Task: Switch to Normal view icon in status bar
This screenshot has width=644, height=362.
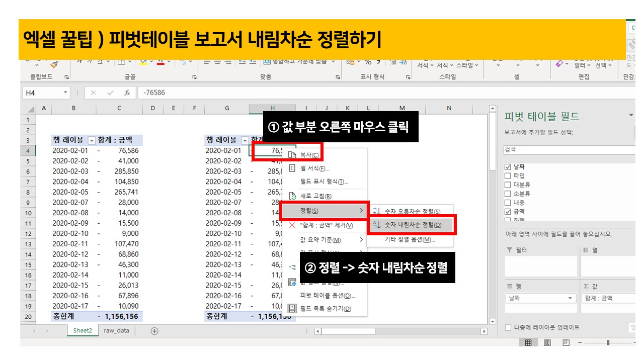Action: click(x=528, y=343)
